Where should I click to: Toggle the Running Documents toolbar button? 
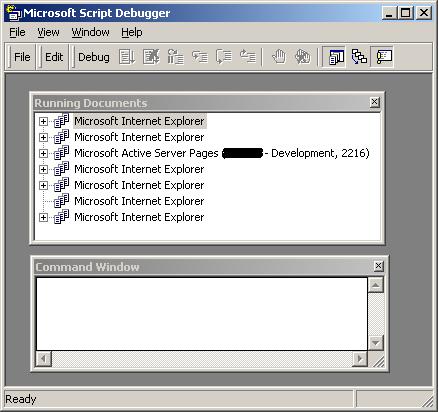click(336, 57)
